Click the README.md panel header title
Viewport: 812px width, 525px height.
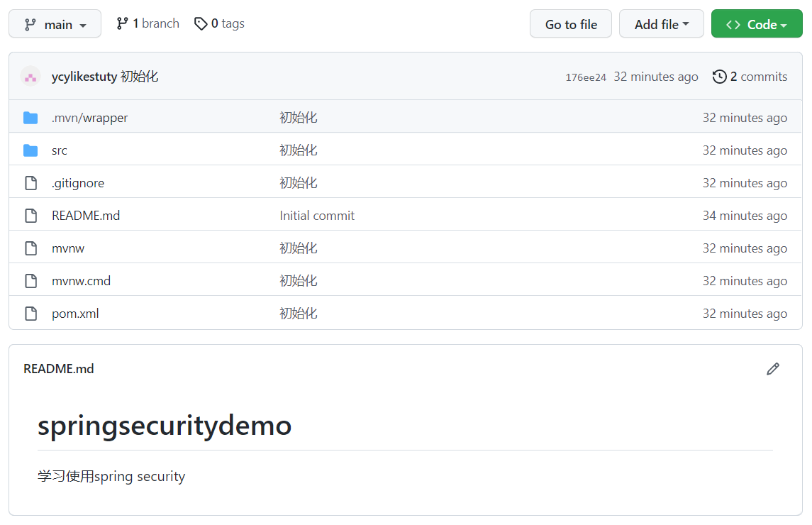[x=59, y=369]
